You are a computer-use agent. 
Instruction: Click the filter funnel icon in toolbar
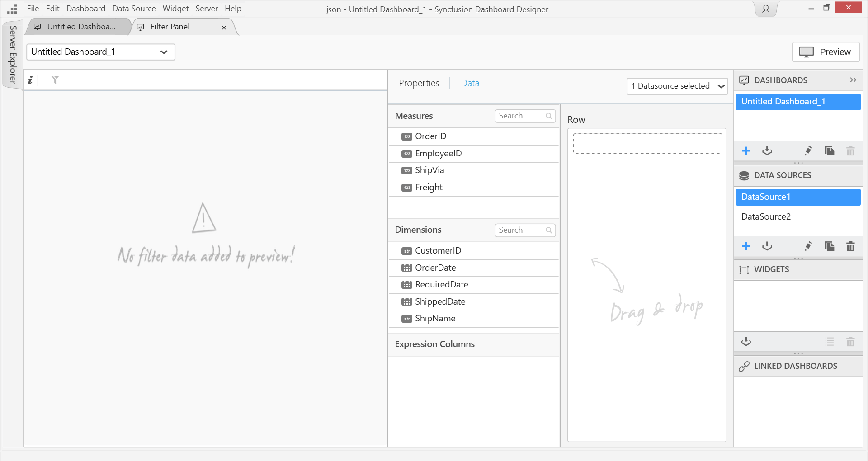[x=55, y=80]
